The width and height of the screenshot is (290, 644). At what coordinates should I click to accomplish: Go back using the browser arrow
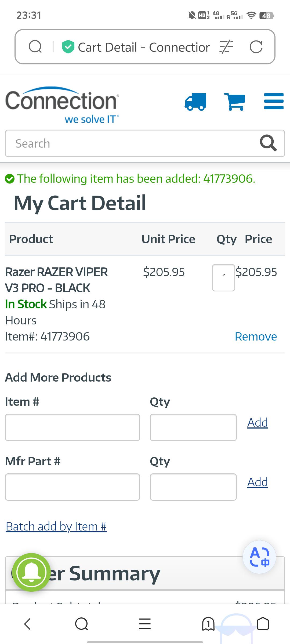point(27,624)
